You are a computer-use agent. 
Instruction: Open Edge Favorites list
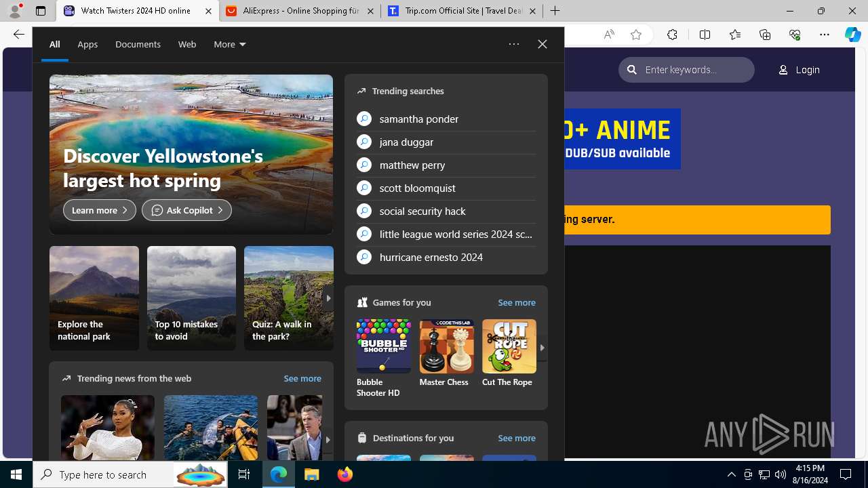[735, 35]
